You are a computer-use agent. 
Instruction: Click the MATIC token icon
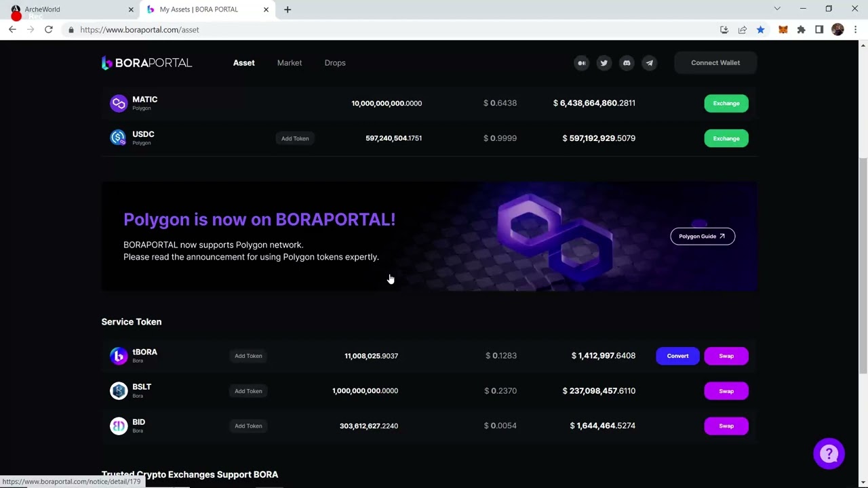(119, 103)
